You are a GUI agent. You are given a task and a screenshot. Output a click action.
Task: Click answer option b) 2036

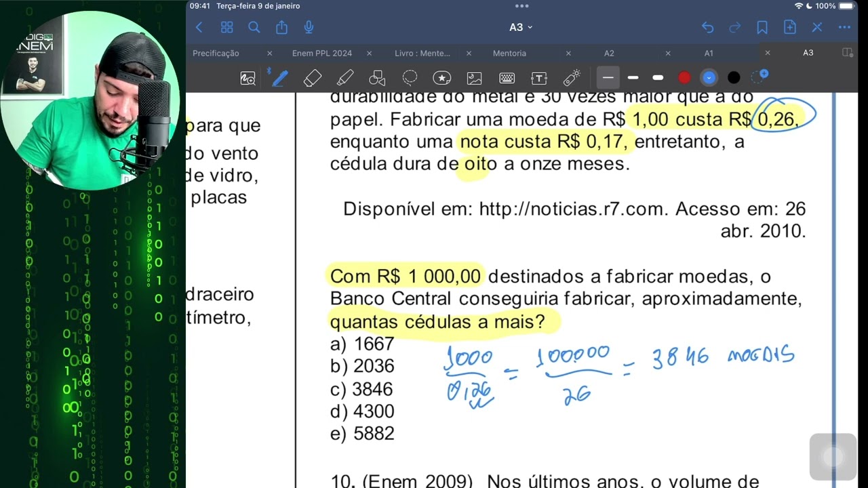(362, 366)
